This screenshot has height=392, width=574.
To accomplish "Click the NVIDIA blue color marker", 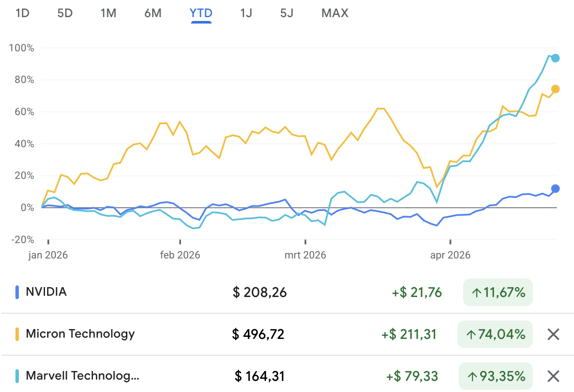I will (17, 292).
